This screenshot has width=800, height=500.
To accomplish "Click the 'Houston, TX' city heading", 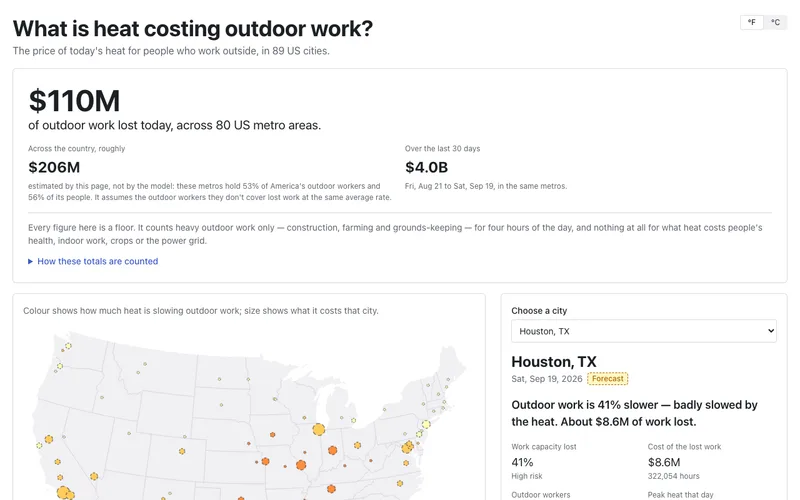I will pos(554,362).
